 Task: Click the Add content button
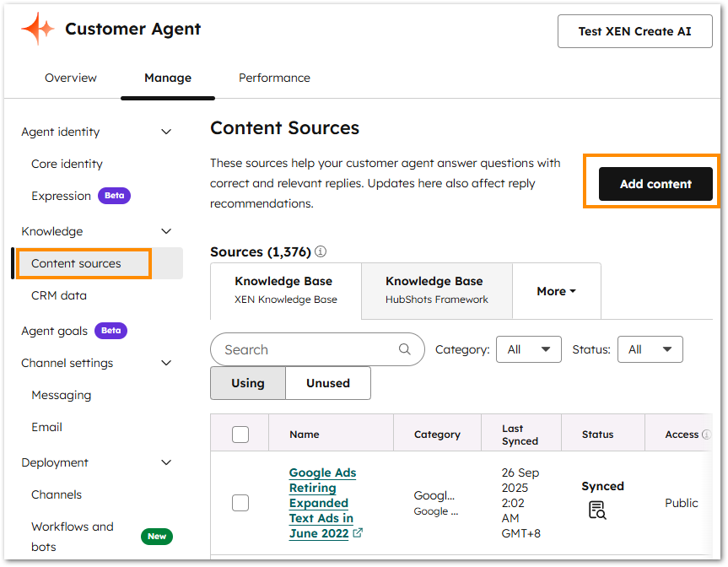tap(655, 183)
